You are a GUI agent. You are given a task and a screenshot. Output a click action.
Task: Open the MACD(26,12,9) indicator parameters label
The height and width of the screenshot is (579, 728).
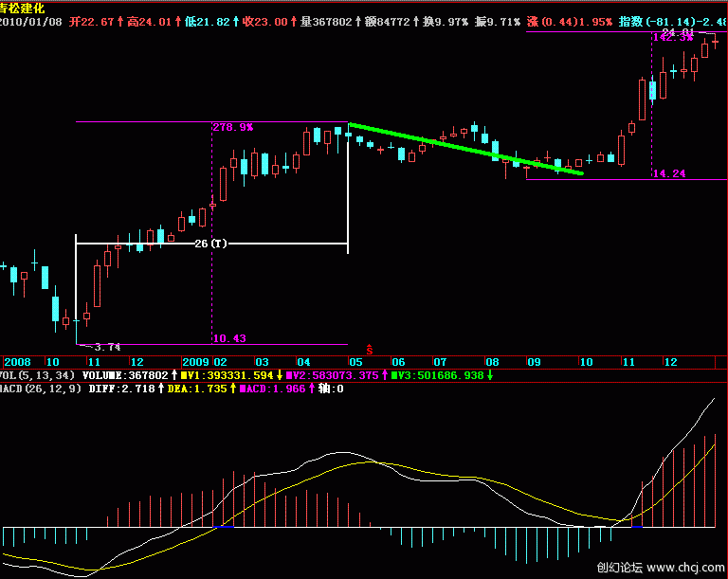[x=42, y=389]
